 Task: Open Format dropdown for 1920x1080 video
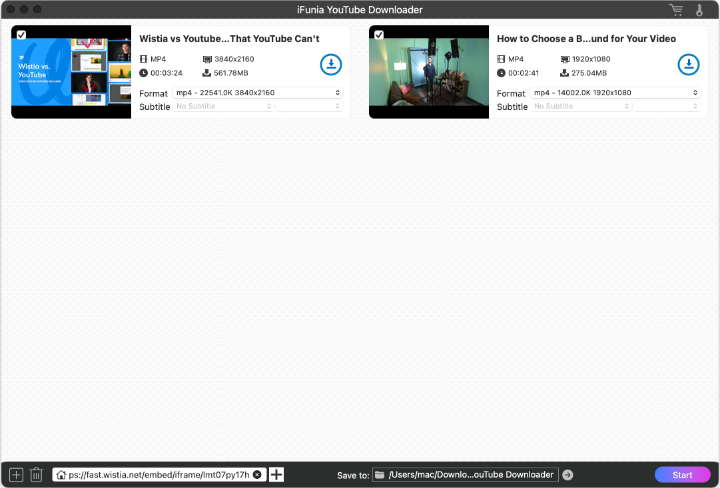(x=615, y=93)
